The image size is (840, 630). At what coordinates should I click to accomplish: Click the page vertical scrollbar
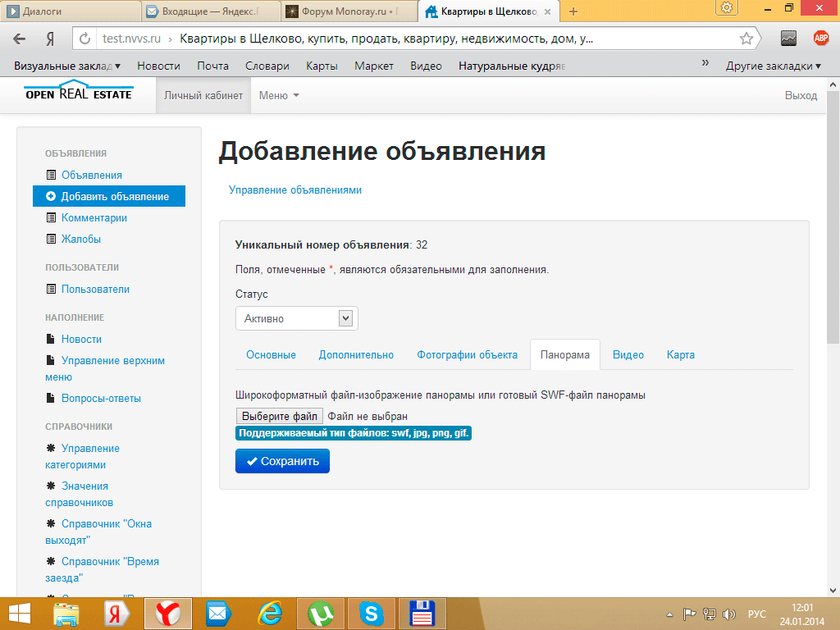[833, 213]
